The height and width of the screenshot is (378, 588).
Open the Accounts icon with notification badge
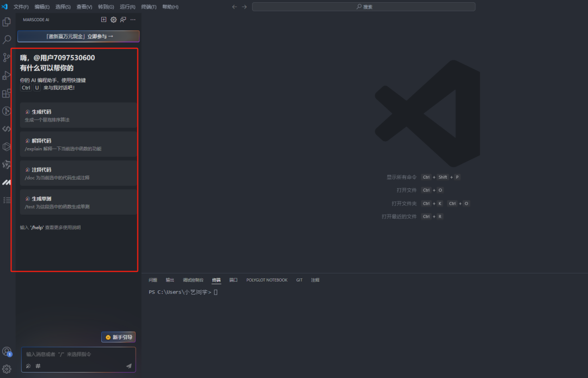pos(7,352)
